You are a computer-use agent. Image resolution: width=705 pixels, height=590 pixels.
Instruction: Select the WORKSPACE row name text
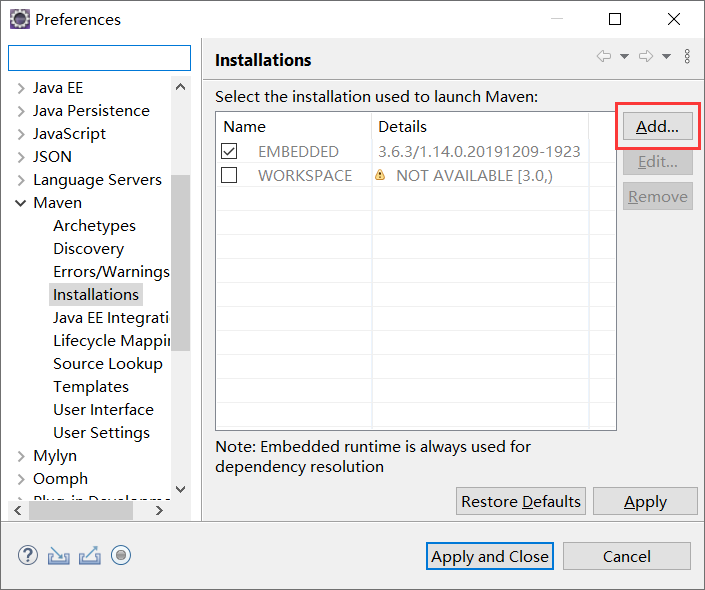tap(305, 175)
